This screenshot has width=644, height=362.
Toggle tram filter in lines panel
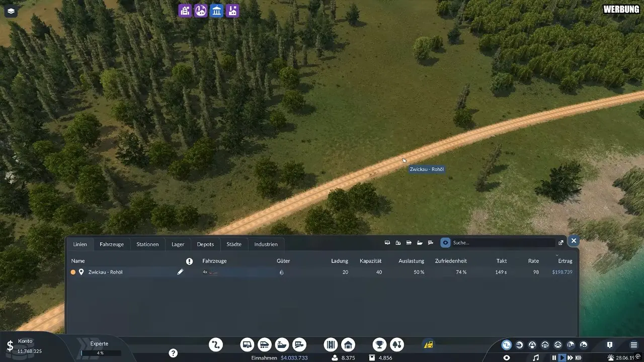click(x=398, y=243)
